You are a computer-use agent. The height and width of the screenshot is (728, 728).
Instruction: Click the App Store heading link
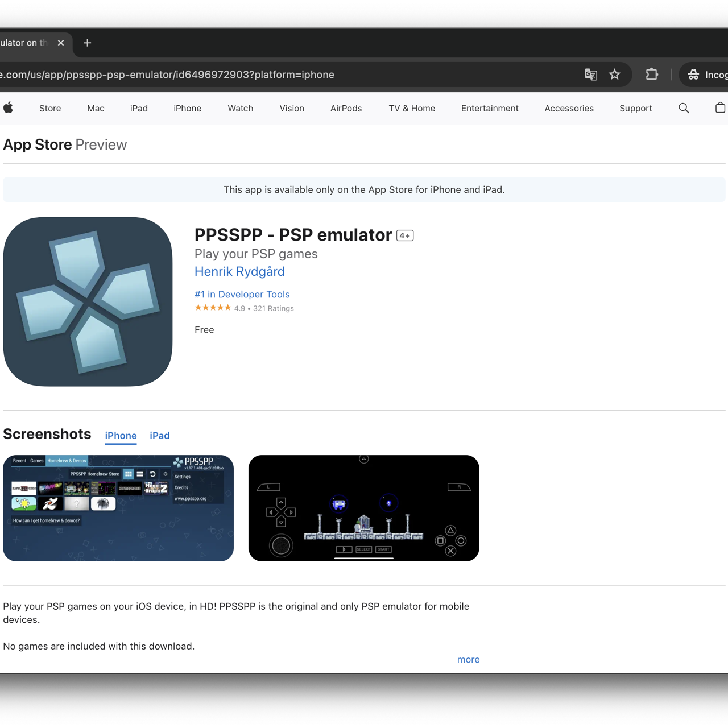point(38,144)
